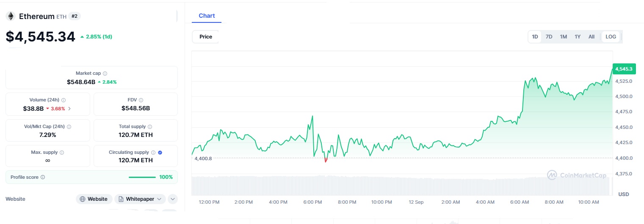The height and width of the screenshot is (224, 644).
Task: Expand the Whitepaper dropdown chevron
Action: 160,199
